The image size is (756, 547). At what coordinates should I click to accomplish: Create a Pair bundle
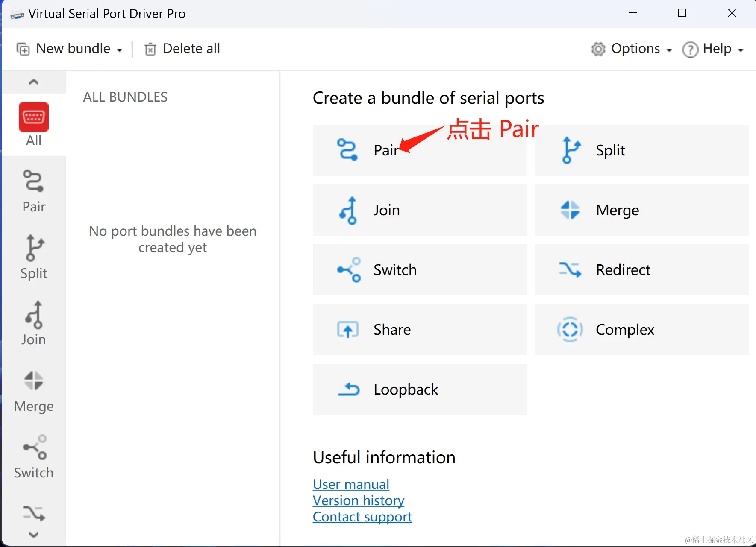pyautogui.click(x=420, y=150)
